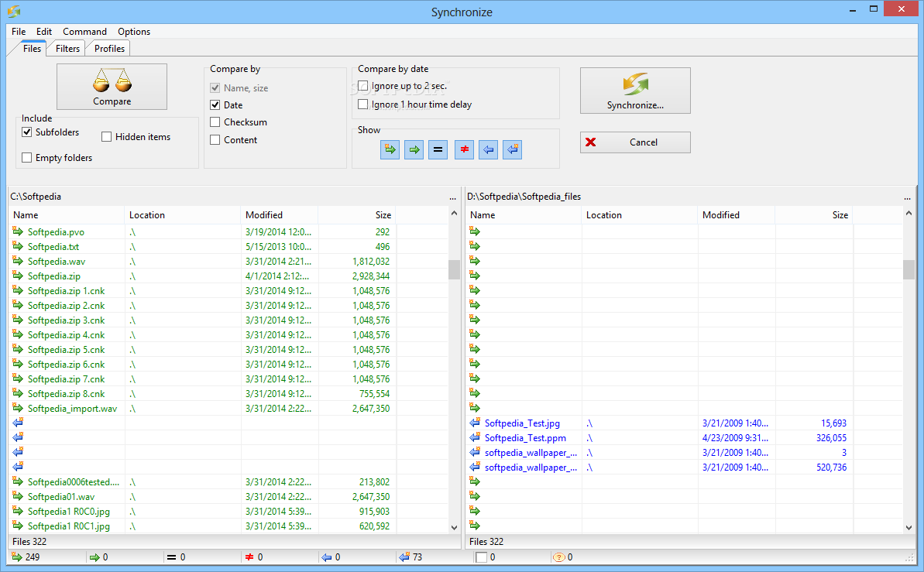Open the Edit menu
Screen dimensions: 924x572
click(44, 31)
